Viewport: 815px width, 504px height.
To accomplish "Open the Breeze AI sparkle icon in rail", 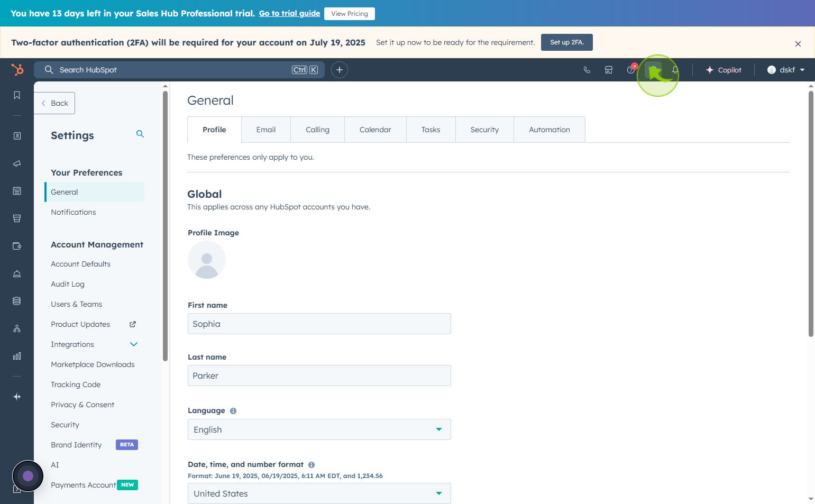I will (17, 397).
